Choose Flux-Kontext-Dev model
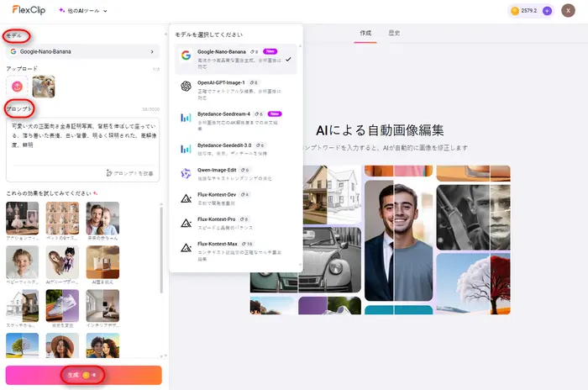 (235, 198)
